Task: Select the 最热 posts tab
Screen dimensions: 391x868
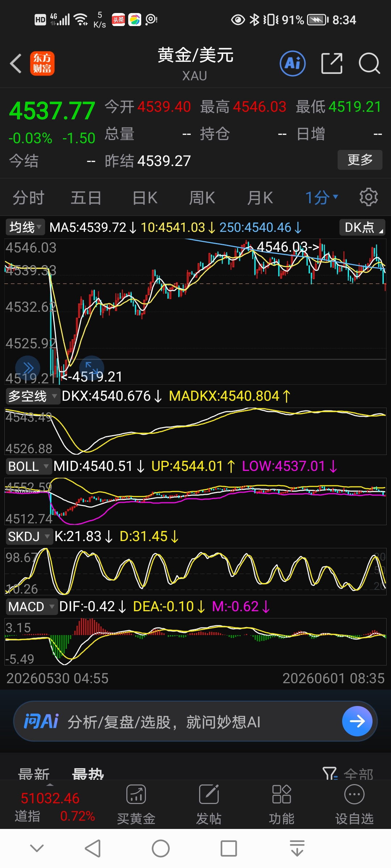Action: point(88,774)
